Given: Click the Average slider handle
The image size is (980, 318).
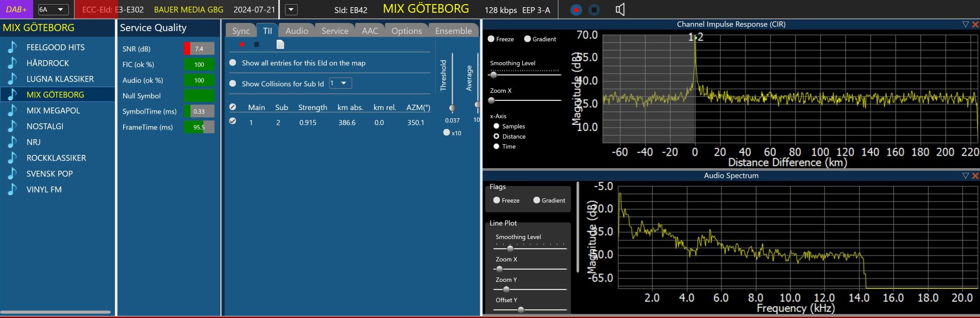Looking at the screenshot, I should click(x=477, y=104).
